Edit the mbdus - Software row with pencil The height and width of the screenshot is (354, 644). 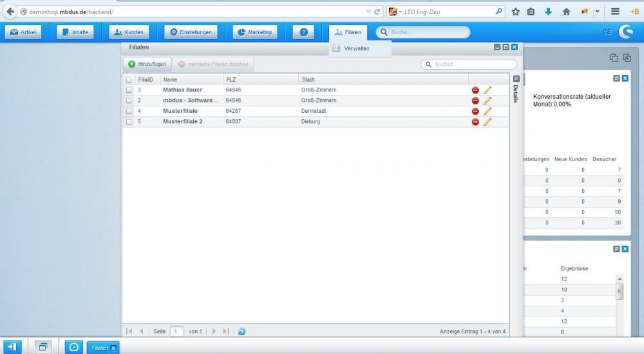point(488,101)
